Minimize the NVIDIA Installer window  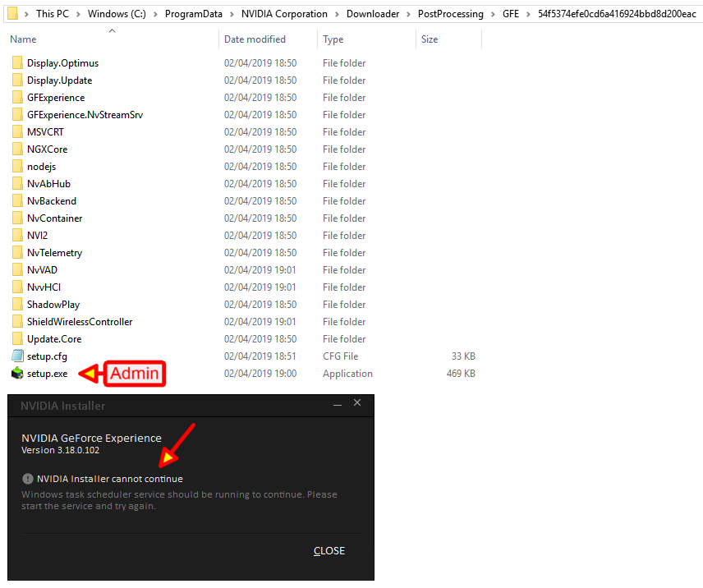[338, 403]
